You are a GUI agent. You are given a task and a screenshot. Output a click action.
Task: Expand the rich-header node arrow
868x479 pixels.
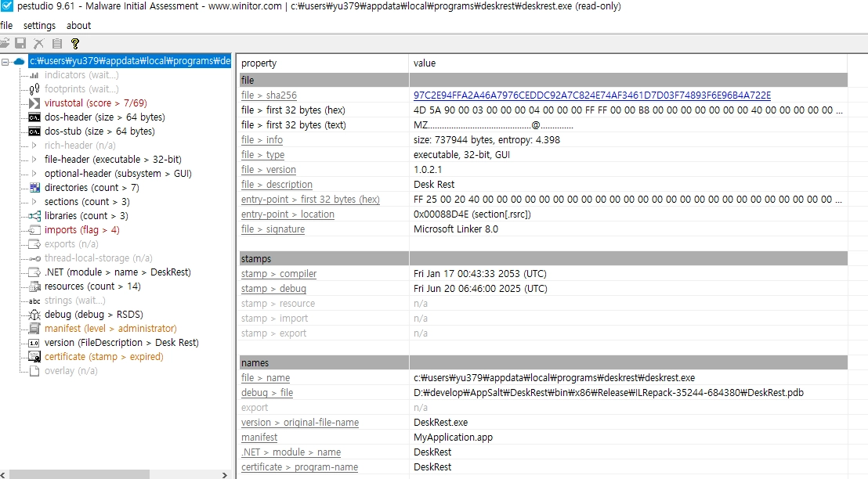pos(34,146)
